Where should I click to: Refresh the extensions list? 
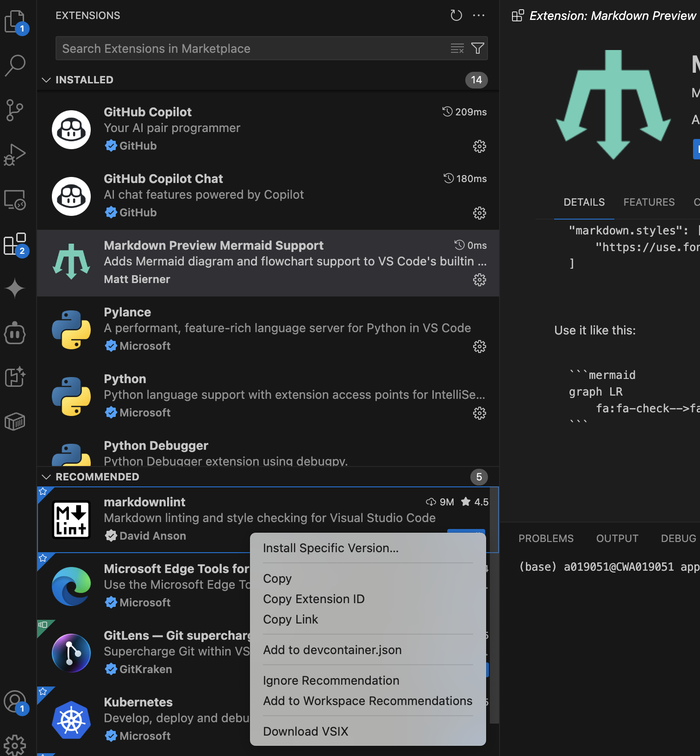coord(456,16)
